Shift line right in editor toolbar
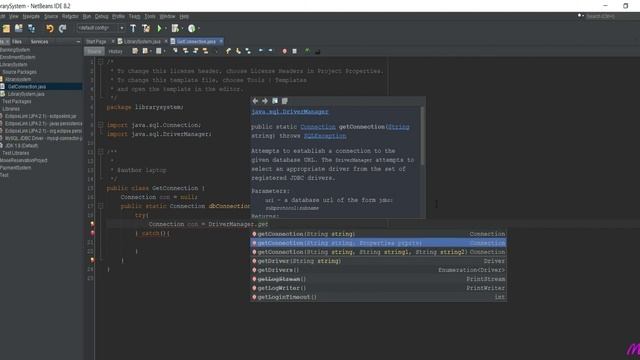Image resolution: width=640 pixels, height=360 pixels. [x=271, y=51]
